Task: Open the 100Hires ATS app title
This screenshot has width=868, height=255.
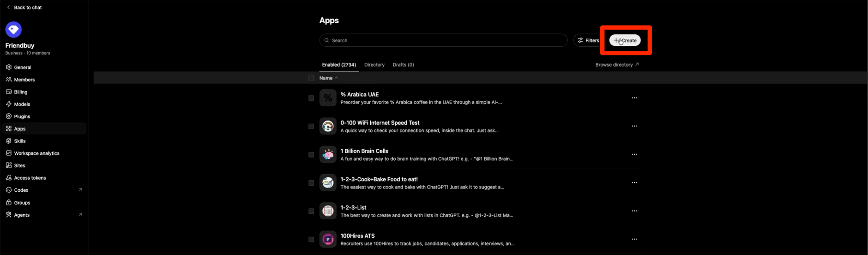Action: click(357, 236)
